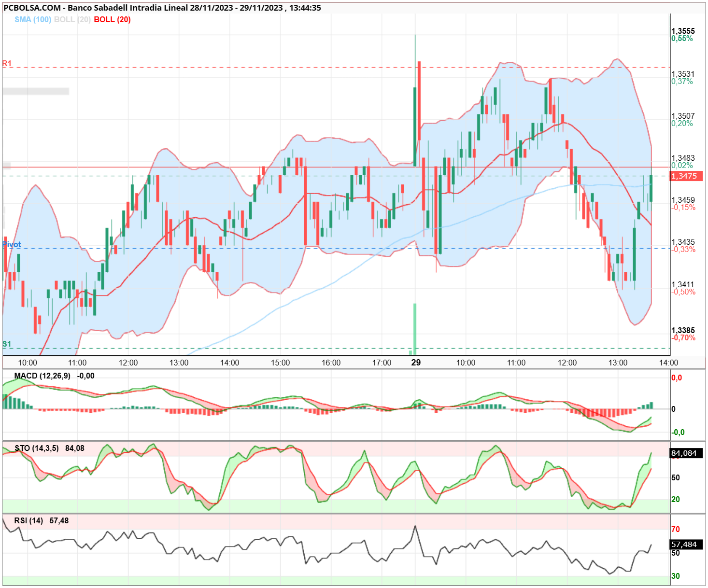Click the current price tag 1,3475

click(686, 176)
